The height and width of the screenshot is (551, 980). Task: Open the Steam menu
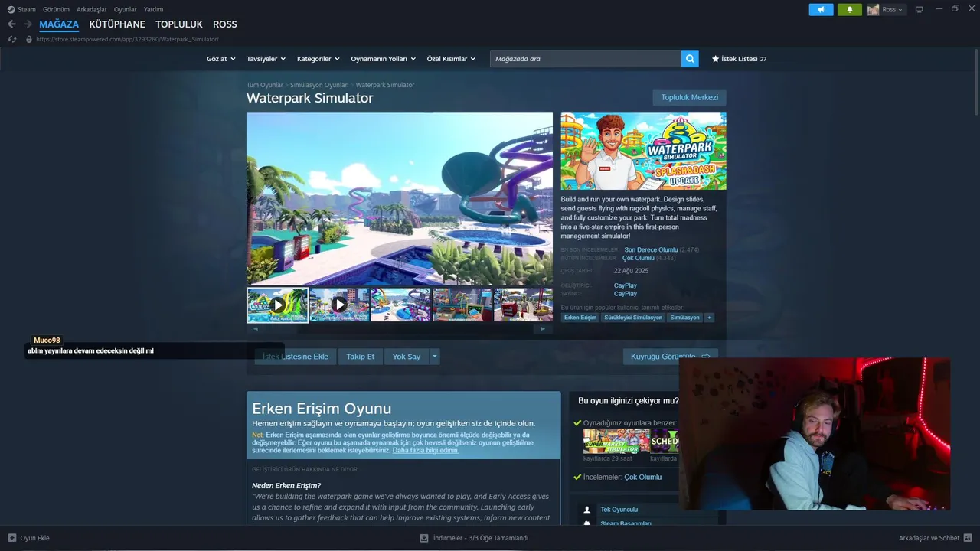tap(21, 9)
